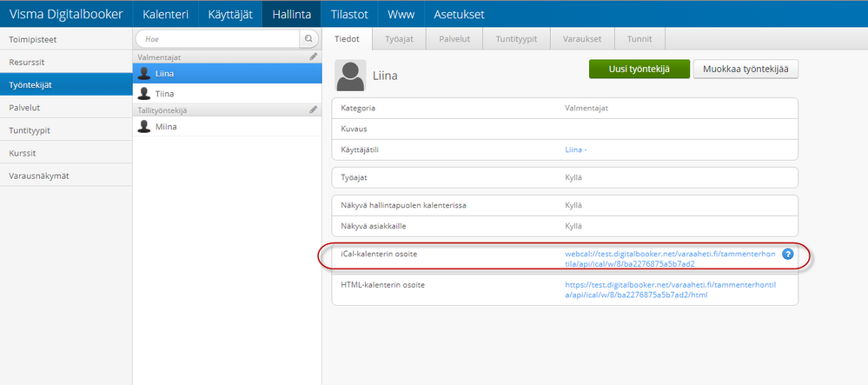This screenshot has height=385, width=868.
Task: Click Liina's large profile avatar
Action: [x=351, y=76]
